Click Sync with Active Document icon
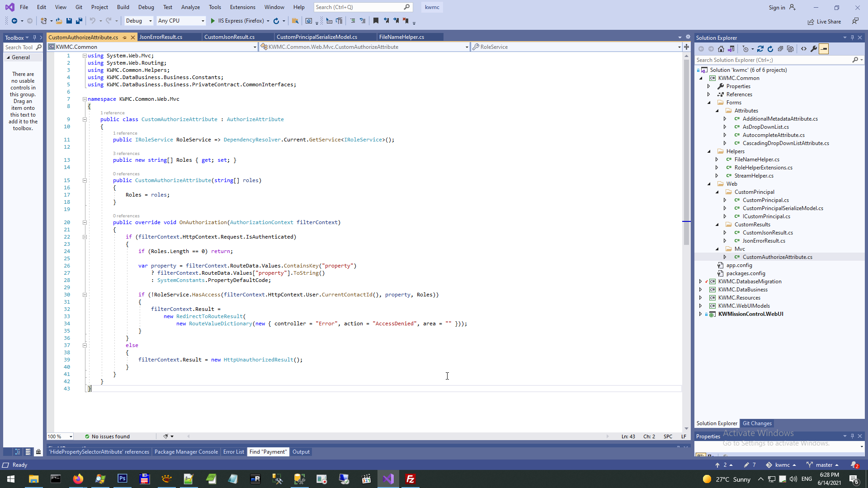868x488 pixels. (x=760, y=49)
